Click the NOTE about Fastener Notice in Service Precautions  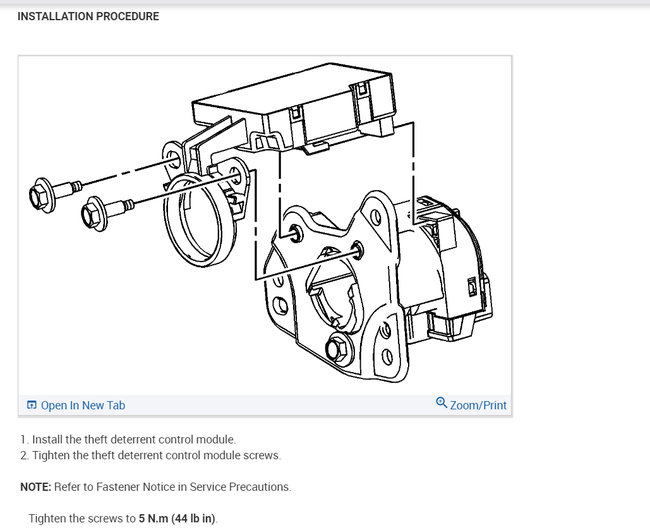point(155,486)
